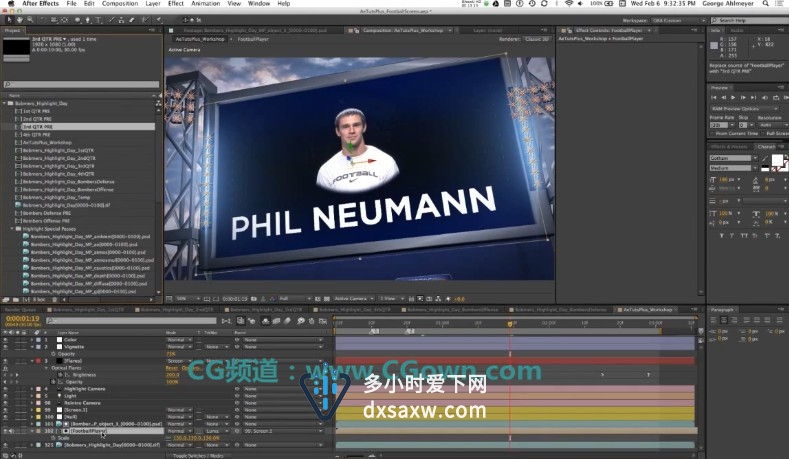Switch to AeTutsPlus_Workshop timeline tab
Image resolution: width=789 pixels, height=459 pixels.
click(x=647, y=310)
